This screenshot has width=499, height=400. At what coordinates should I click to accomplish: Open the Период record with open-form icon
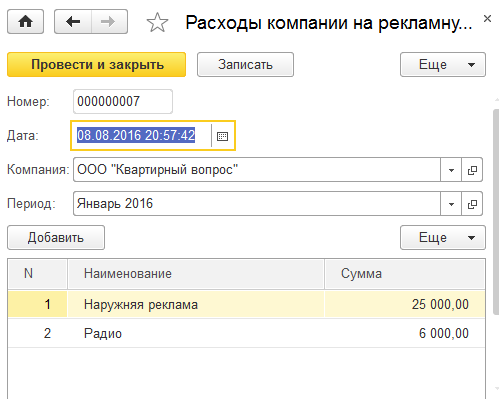coord(472,204)
